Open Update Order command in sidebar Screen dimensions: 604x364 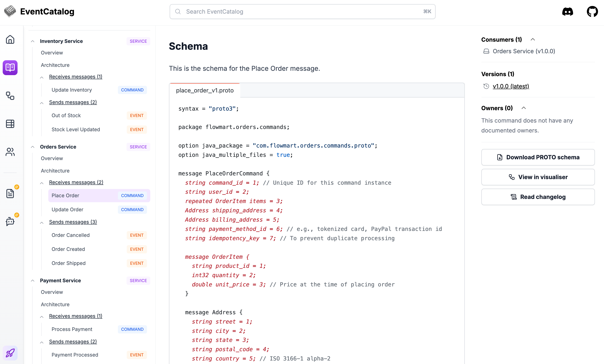point(68,209)
